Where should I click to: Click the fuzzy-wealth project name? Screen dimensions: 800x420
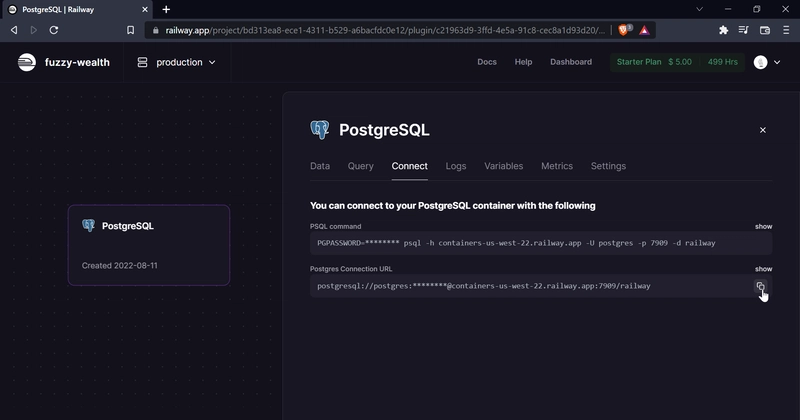tap(77, 62)
